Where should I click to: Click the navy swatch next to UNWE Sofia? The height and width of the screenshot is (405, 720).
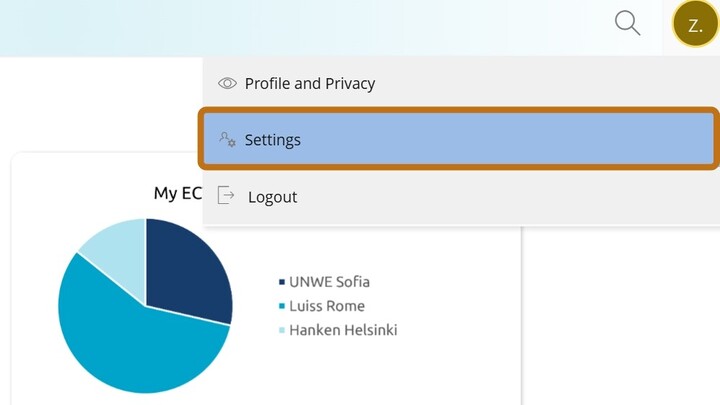(x=282, y=282)
